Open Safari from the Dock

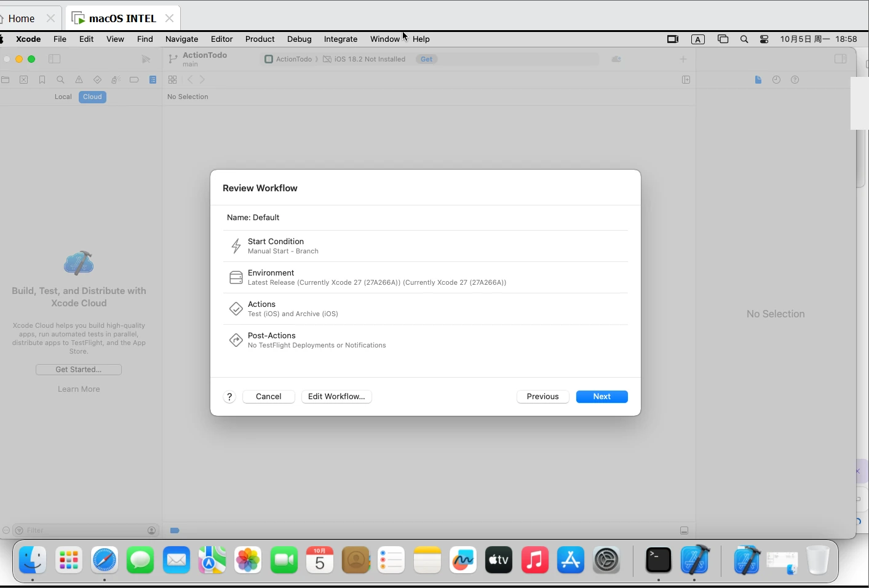105,560
